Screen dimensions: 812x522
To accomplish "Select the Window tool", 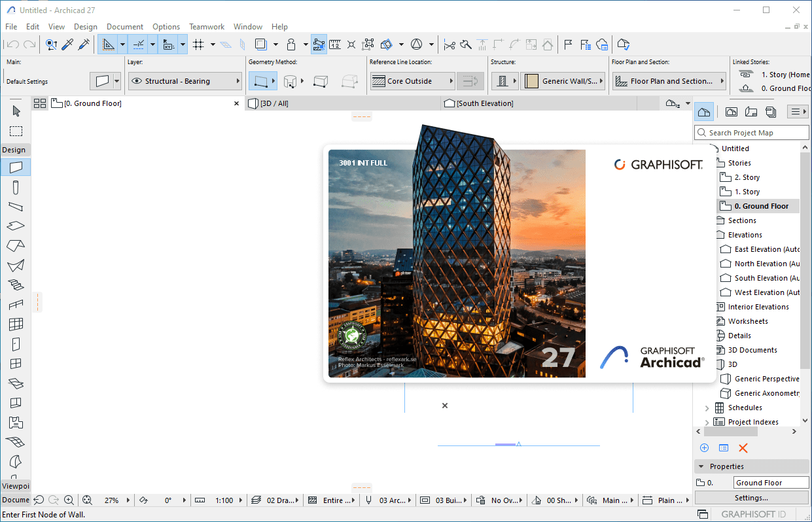I will (16, 364).
